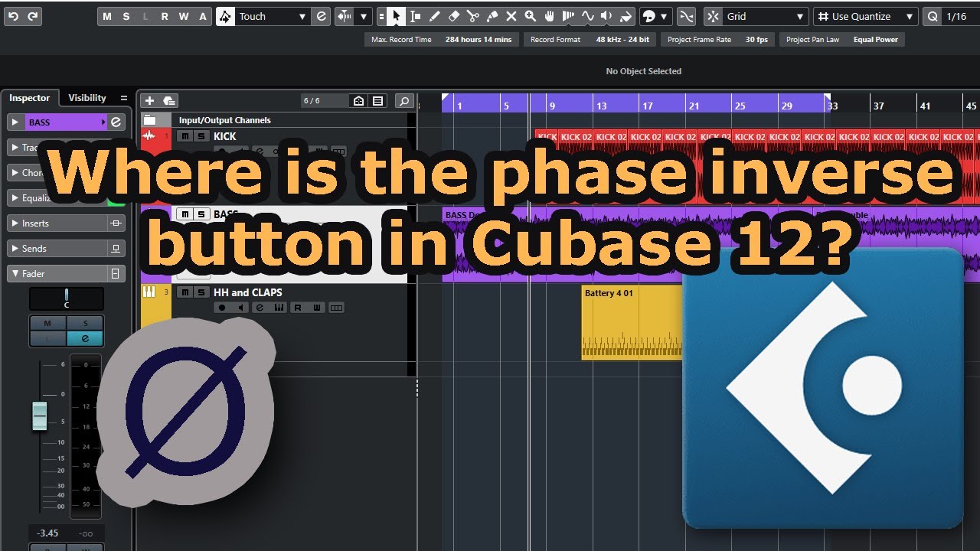The height and width of the screenshot is (551, 980).
Task: Select the Erase tool
Action: pyautogui.click(x=454, y=16)
